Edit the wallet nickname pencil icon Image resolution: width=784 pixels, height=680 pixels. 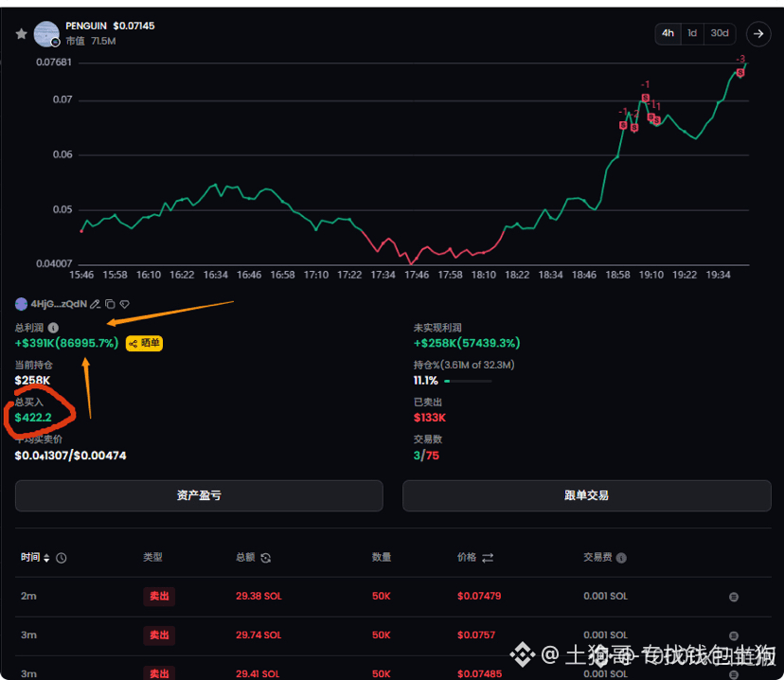point(95,304)
